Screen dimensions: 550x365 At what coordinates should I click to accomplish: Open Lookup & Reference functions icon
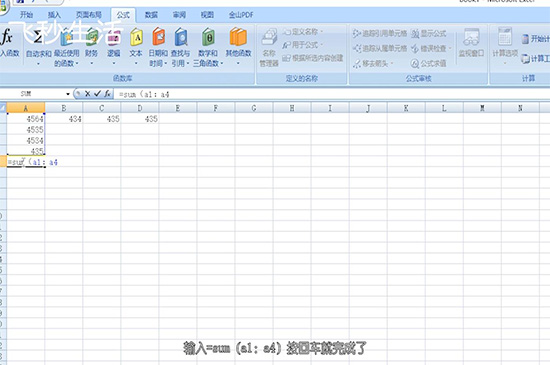tap(181, 37)
